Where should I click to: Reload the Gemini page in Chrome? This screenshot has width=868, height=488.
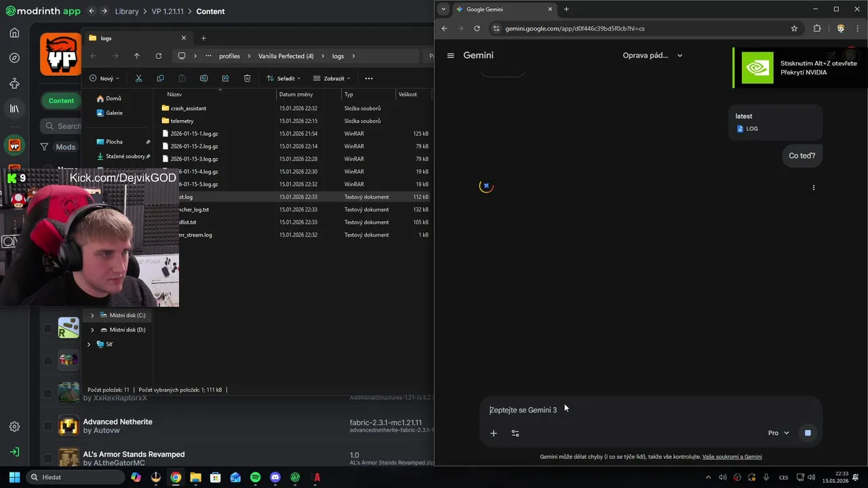477,28
